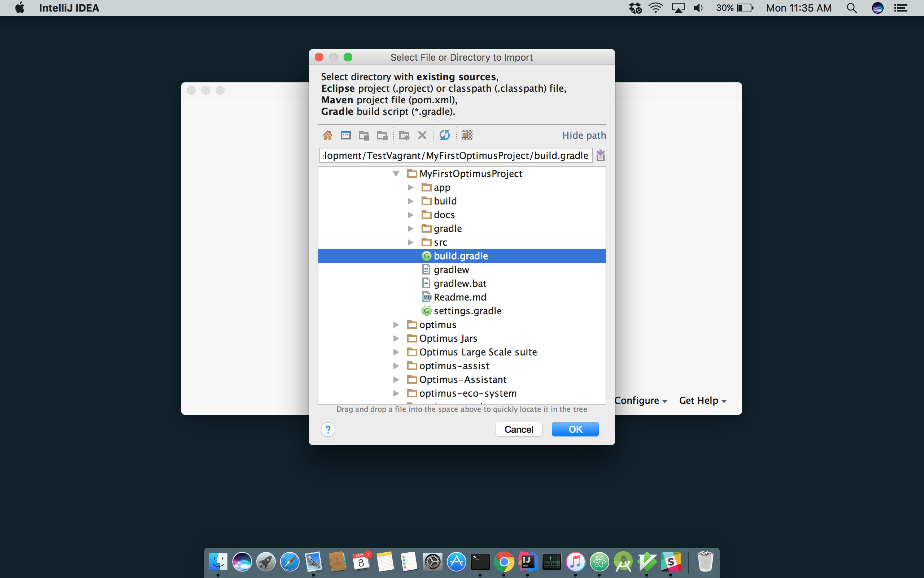Screen dimensions: 924x578
Task: Click the Hide path link
Action: click(x=584, y=135)
